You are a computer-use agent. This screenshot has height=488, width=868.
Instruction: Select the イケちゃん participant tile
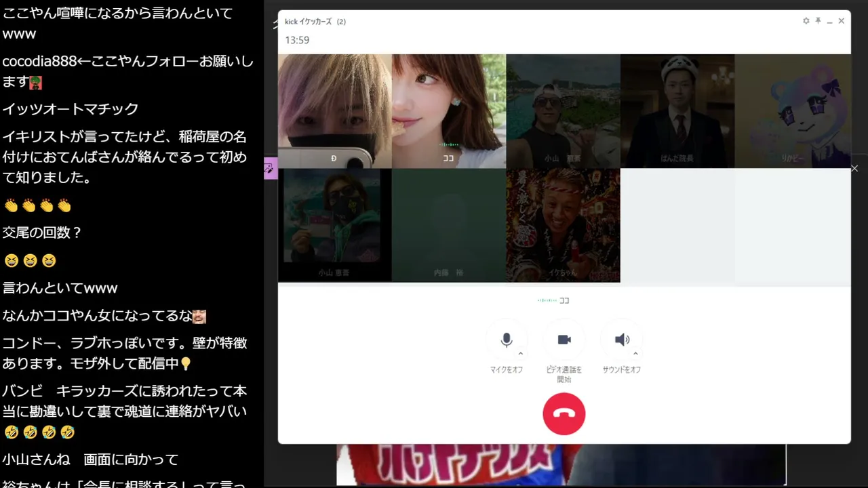click(x=563, y=225)
